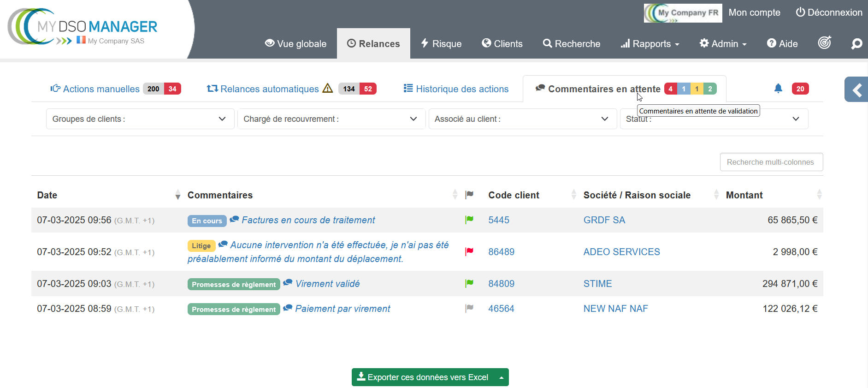The image size is (868, 388).
Task: Click the Recherche multi-colonnes search field
Action: (771, 162)
